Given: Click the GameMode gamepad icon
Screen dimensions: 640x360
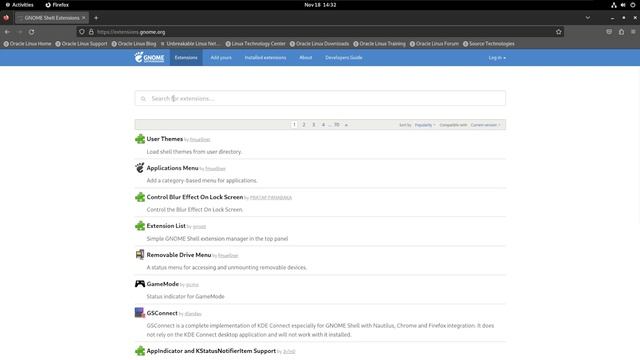Looking at the screenshot, I should coord(140,284).
